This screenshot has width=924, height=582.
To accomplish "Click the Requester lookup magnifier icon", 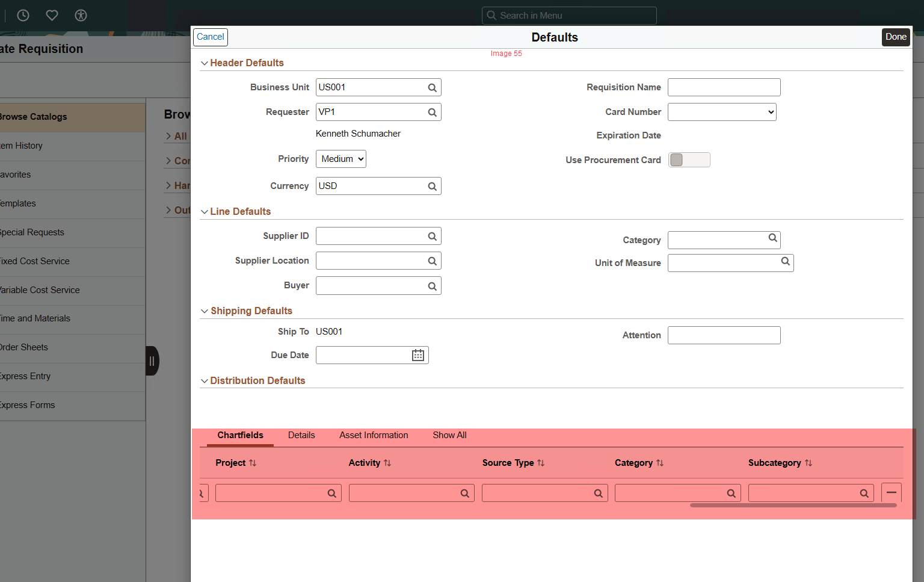I will click(x=432, y=113).
